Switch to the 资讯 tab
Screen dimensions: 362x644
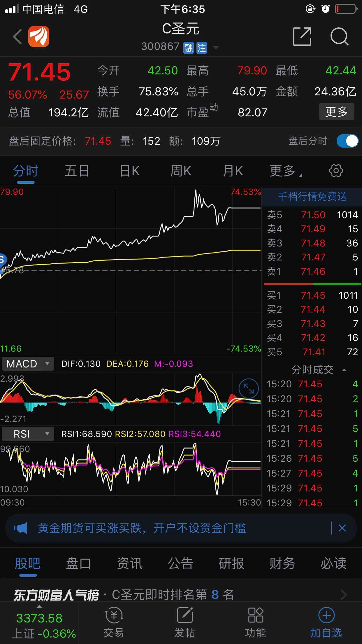tap(129, 563)
